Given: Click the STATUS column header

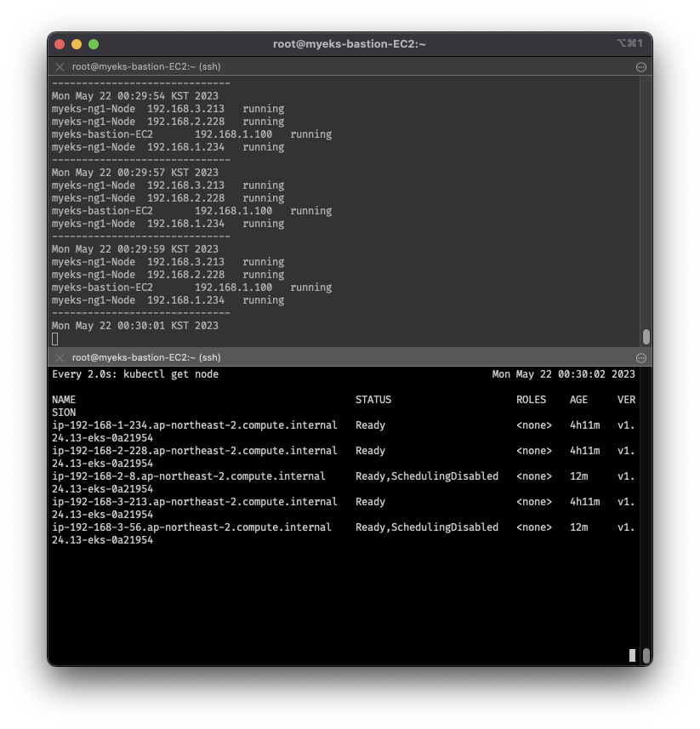Looking at the screenshot, I should pos(373,400).
